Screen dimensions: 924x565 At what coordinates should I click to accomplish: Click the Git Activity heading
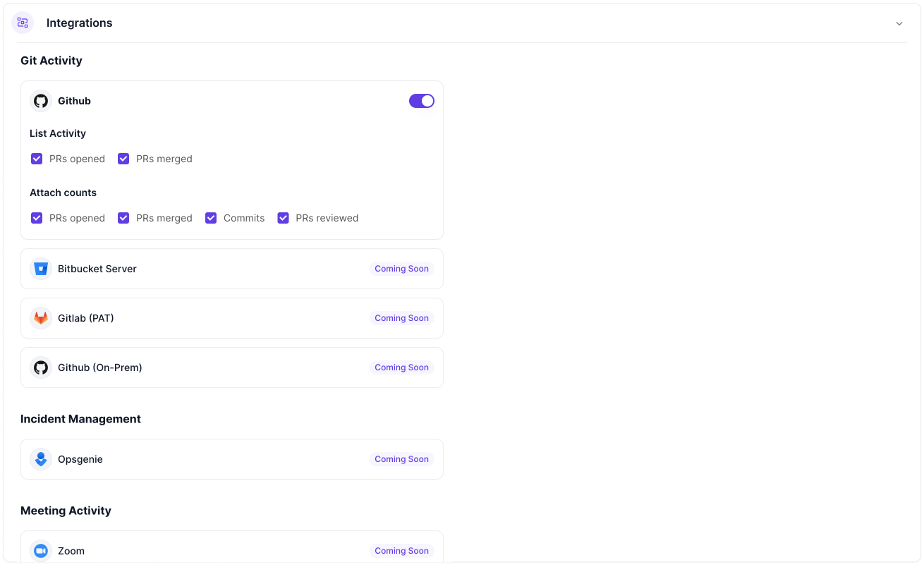click(x=51, y=61)
